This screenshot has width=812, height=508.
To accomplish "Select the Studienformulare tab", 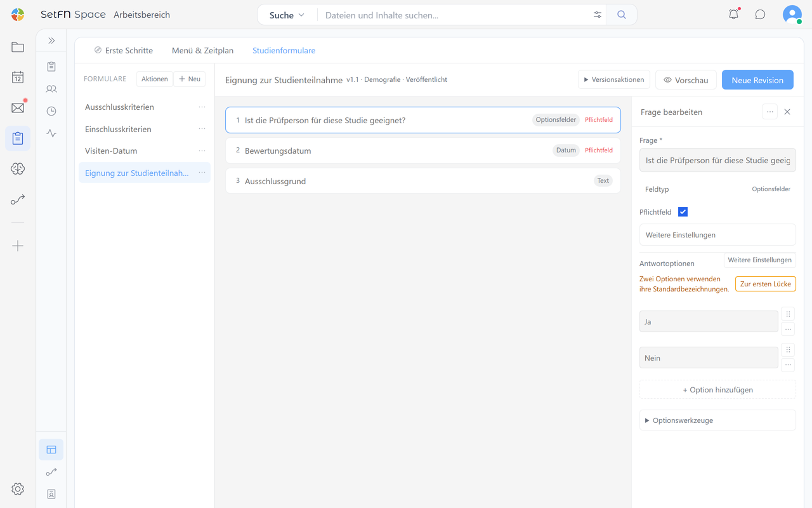I will tap(284, 50).
